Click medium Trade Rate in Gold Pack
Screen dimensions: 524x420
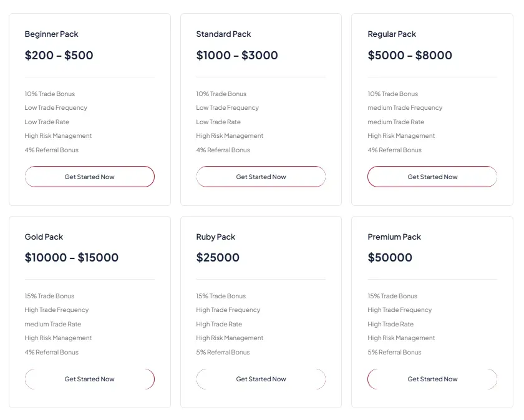click(x=53, y=325)
